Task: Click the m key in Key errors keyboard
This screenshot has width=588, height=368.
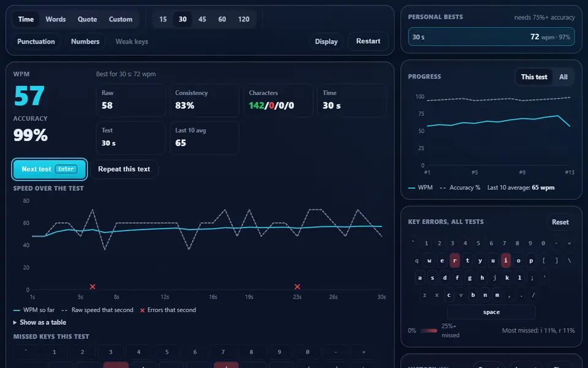Action: [497, 295]
